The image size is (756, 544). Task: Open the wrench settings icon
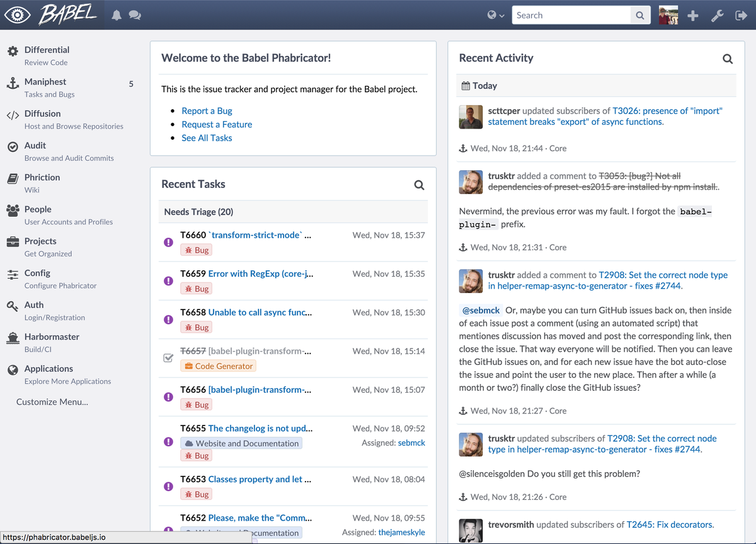pos(717,16)
